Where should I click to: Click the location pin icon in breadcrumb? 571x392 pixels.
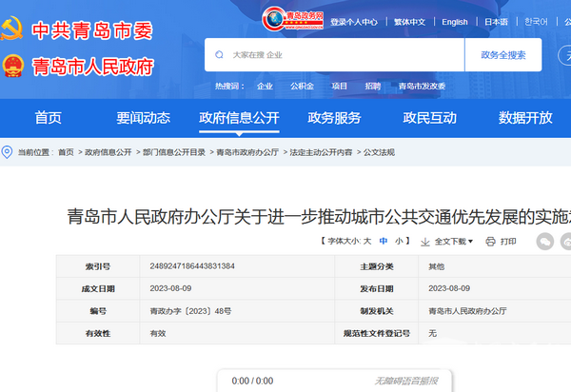pos(8,152)
